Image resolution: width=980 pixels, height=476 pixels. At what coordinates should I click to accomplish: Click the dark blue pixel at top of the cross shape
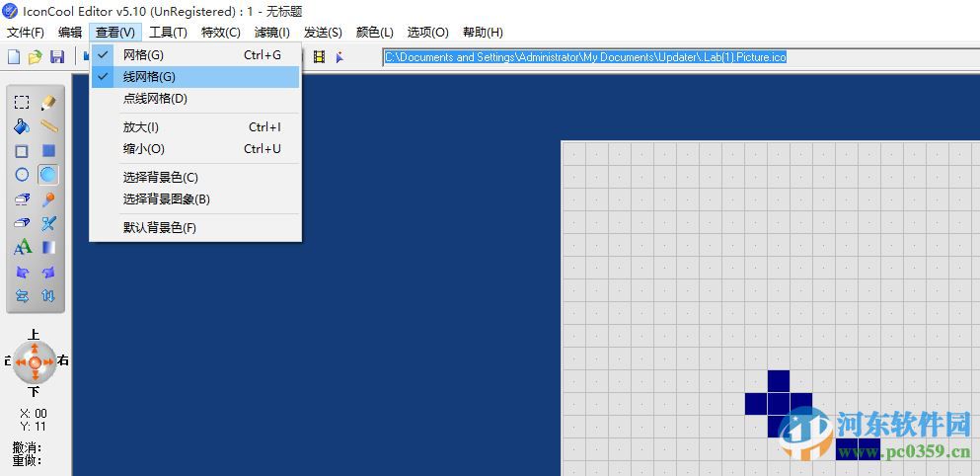(x=778, y=381)
